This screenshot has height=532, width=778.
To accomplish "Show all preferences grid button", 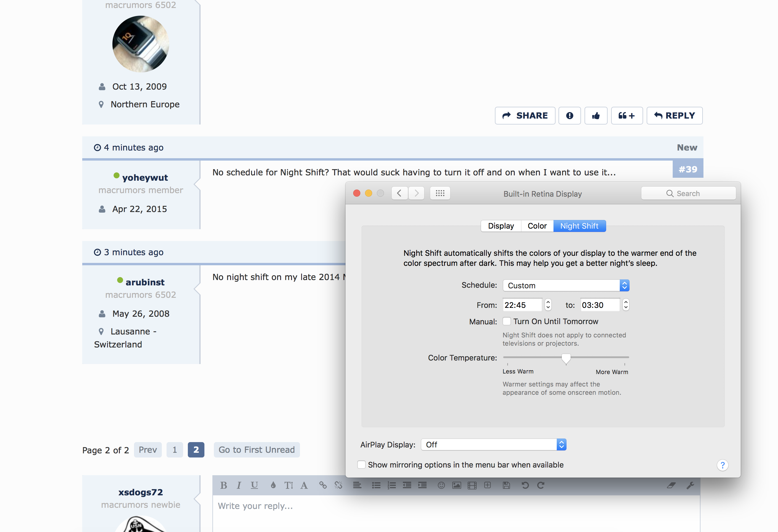I will [440, 193].
